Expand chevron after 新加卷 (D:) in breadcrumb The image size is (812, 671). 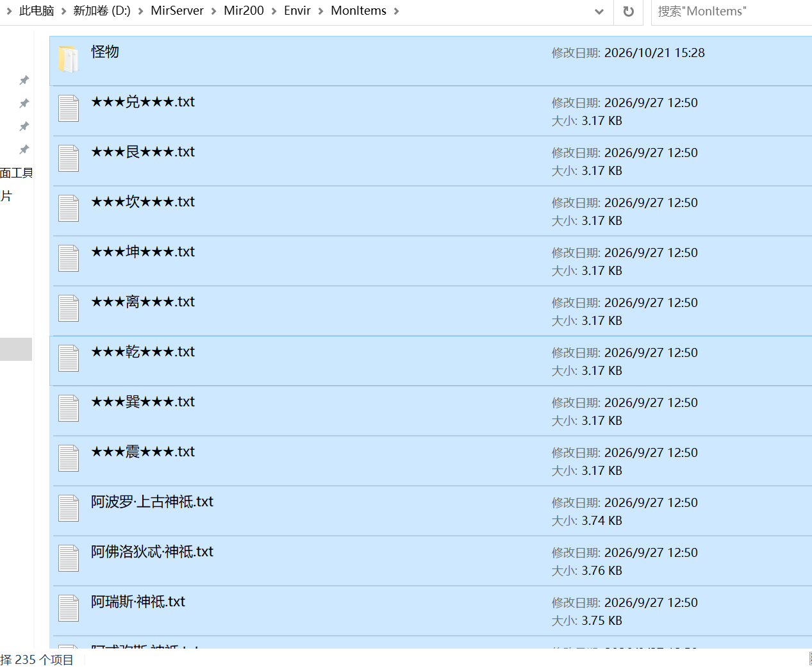(x=140, y=12)
